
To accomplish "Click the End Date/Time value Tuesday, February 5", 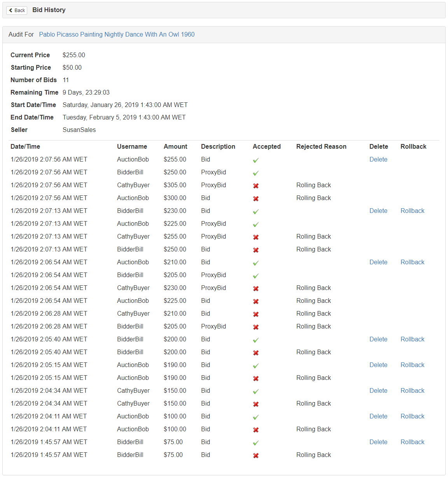I will coord(124,117).
